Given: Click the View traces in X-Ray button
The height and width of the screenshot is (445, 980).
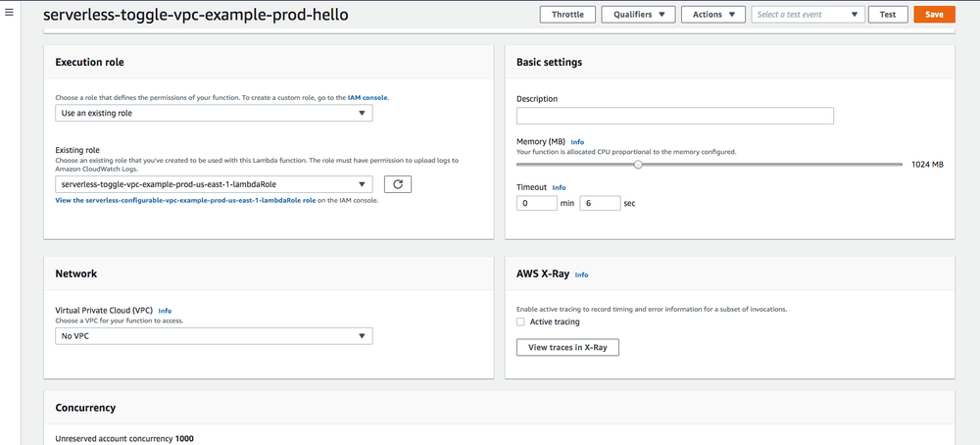Looking at the screenshot, I should pyautogui.click(x=567, y=347).
